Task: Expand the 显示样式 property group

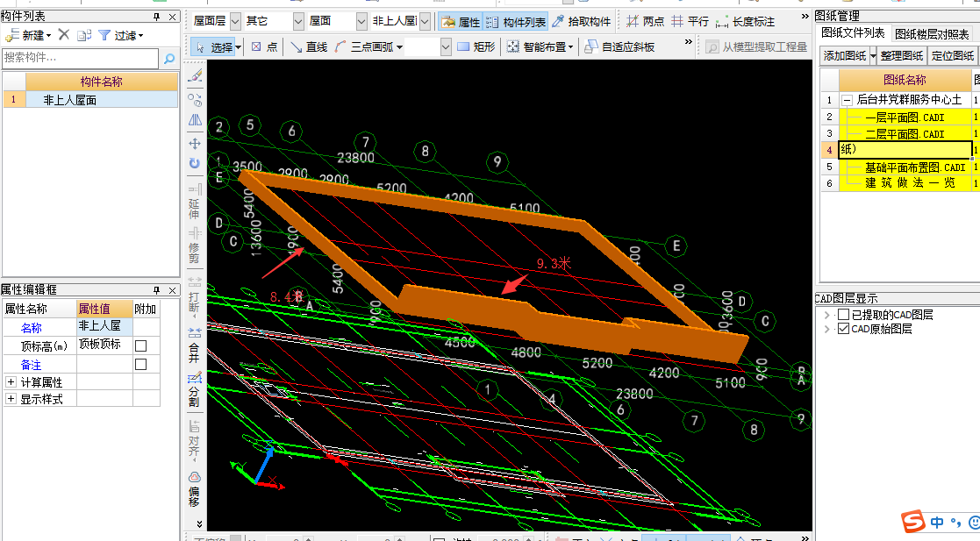Action: (x=11, y=399)
